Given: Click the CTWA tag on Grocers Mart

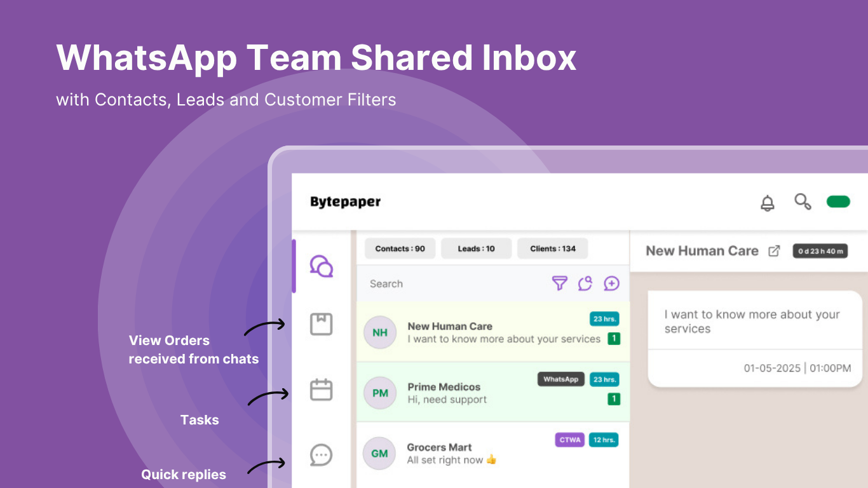Looking at the screenshot, I should (x=570, y=440).
